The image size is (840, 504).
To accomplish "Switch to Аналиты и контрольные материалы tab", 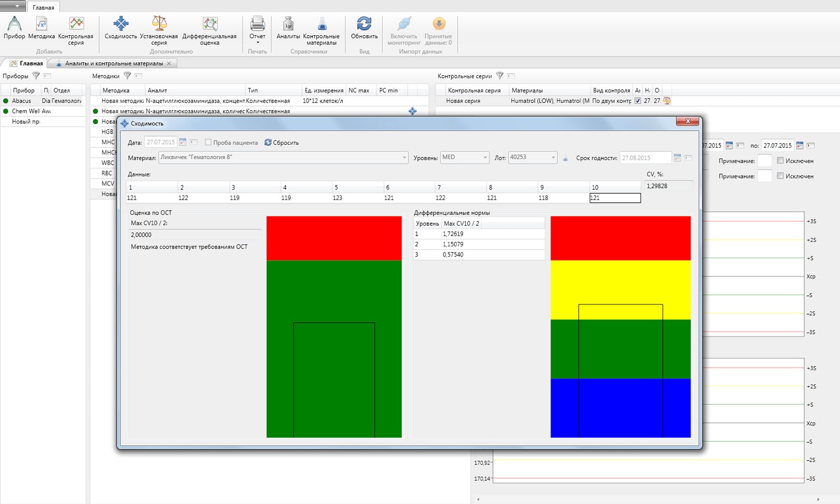I will point(114,63).
